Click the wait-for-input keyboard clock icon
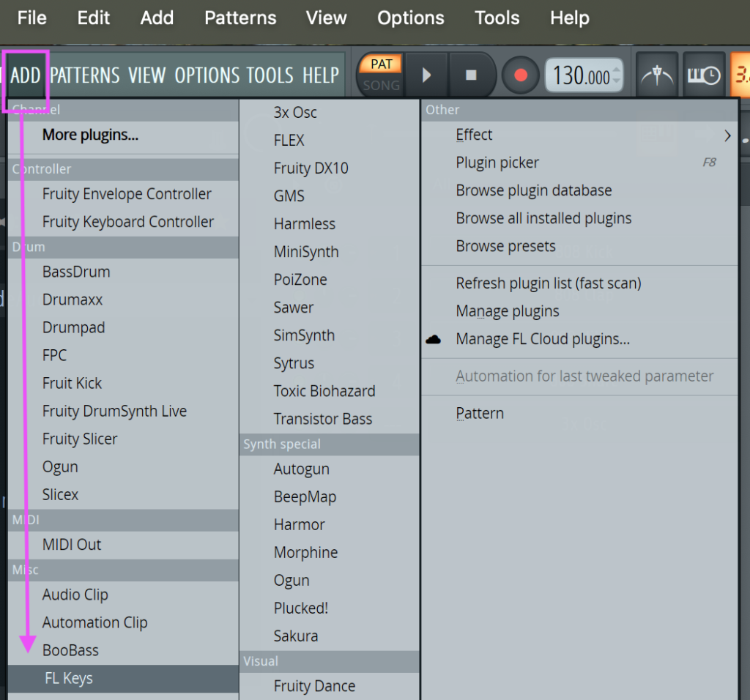 [703, 75]
